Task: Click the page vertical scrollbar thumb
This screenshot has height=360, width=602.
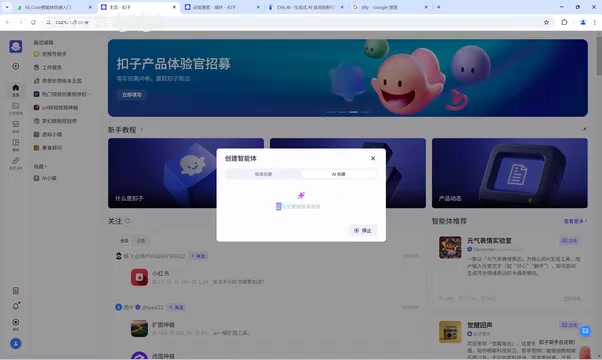Action: click(x=599, y=57)
